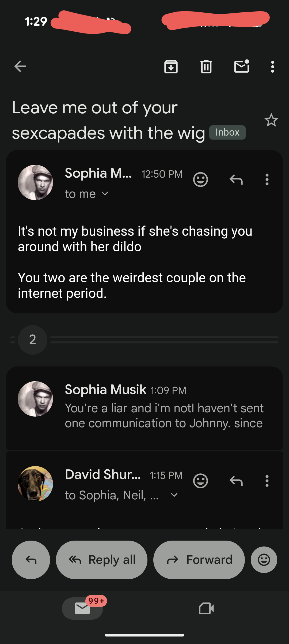Delete the conversation with trash icon
The image size is (289, 644).
coord(206,66)
